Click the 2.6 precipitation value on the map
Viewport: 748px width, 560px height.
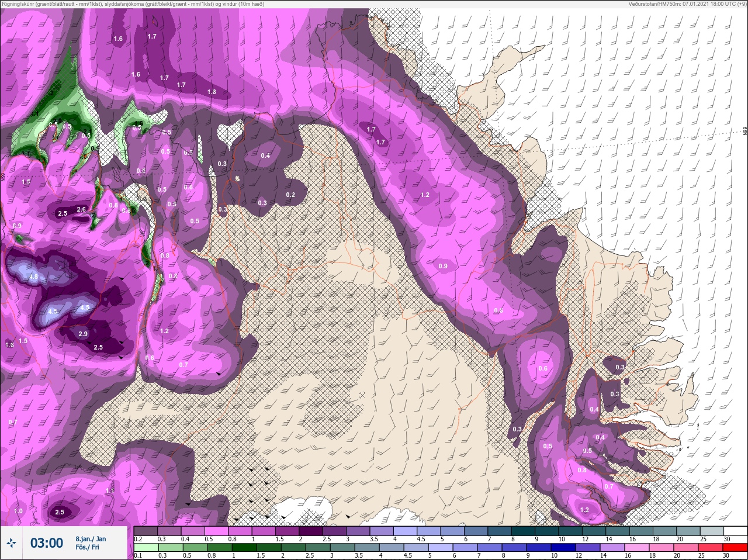tap(81, 209)
